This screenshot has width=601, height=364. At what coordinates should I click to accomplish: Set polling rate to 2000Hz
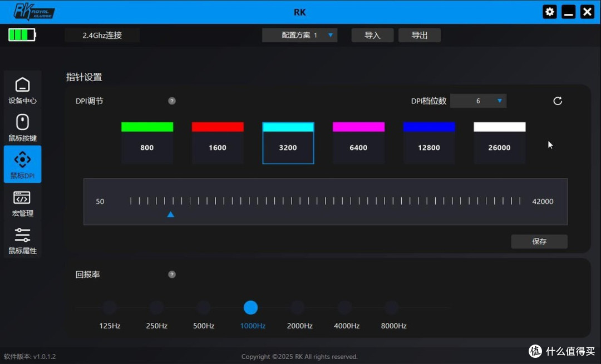point(298,307)
